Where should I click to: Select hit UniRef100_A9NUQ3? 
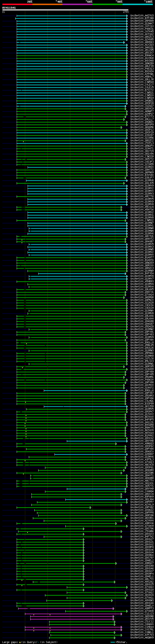pos(142,443)
